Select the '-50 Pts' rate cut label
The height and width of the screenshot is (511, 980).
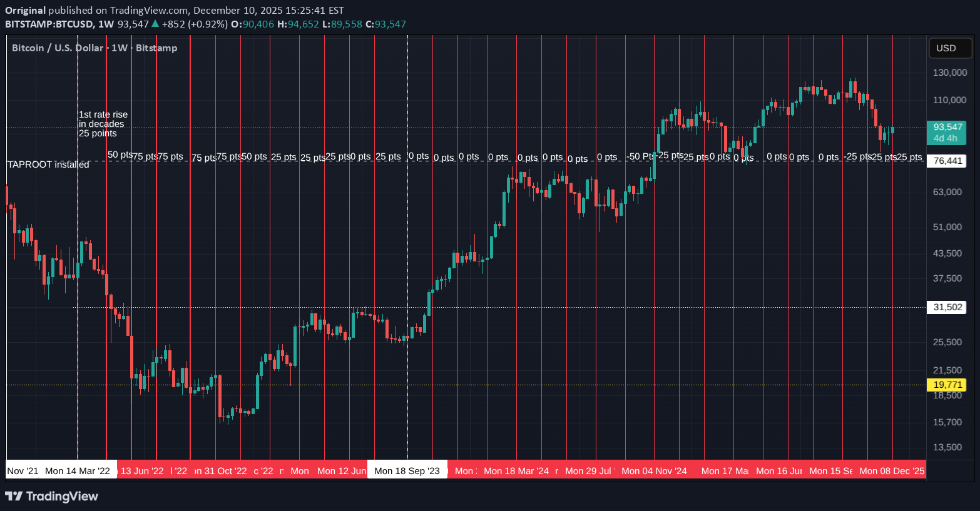pos(641,156)
